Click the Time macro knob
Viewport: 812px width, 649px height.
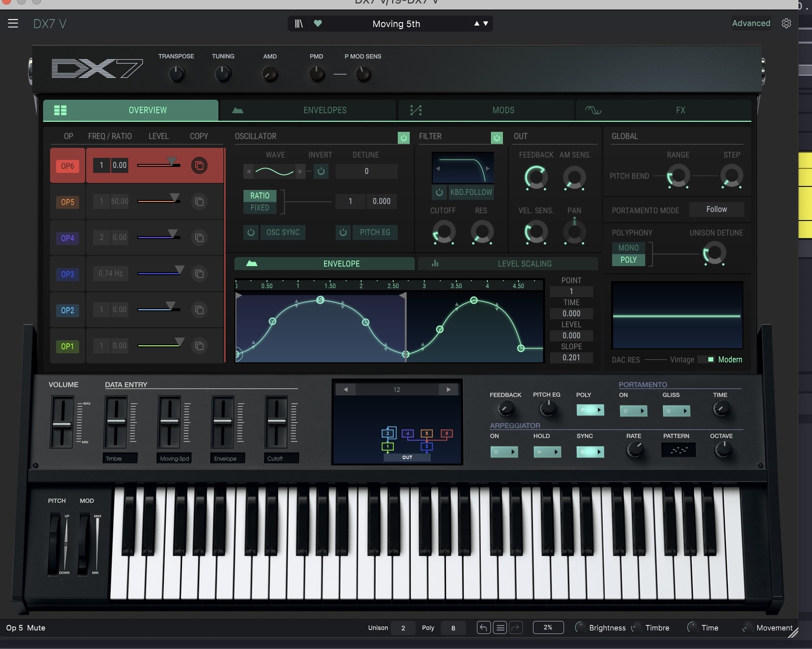tap(693, 627)
